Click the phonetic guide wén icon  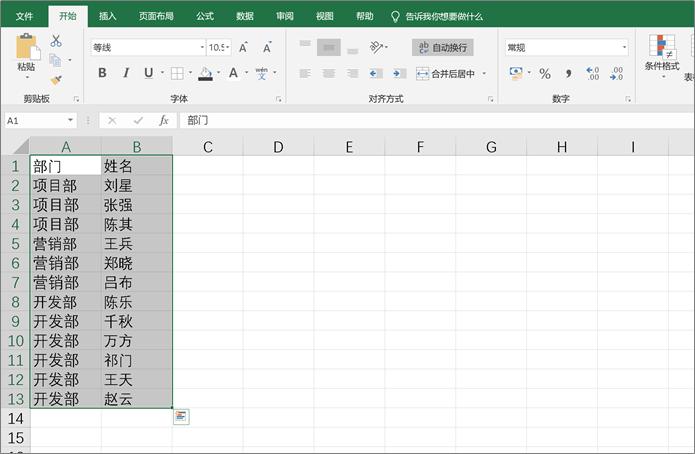tap(262, 73)
